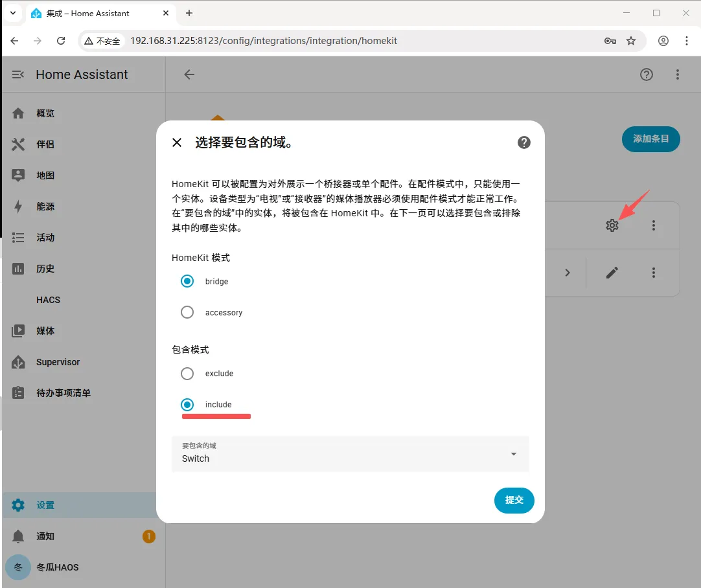This screenshot has width=701, height=588.
Task: Open History in sidebar
Action: [x=83, y=269]
